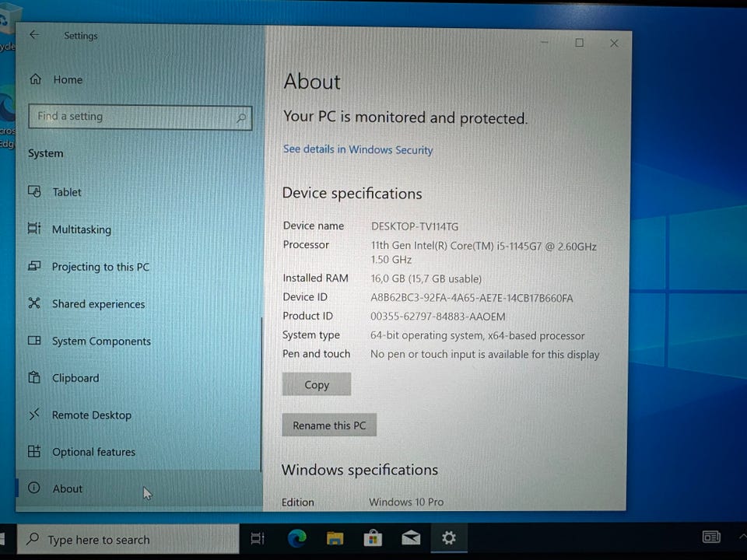
Task: Go to Settings Home
Action: (68, 79)
